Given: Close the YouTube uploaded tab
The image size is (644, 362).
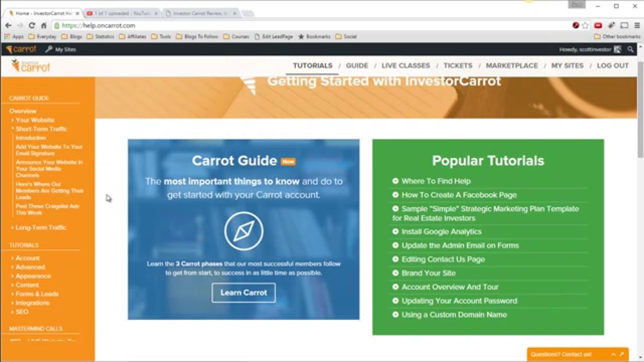Looking at the screenshot, I should (x=155, y=13).
